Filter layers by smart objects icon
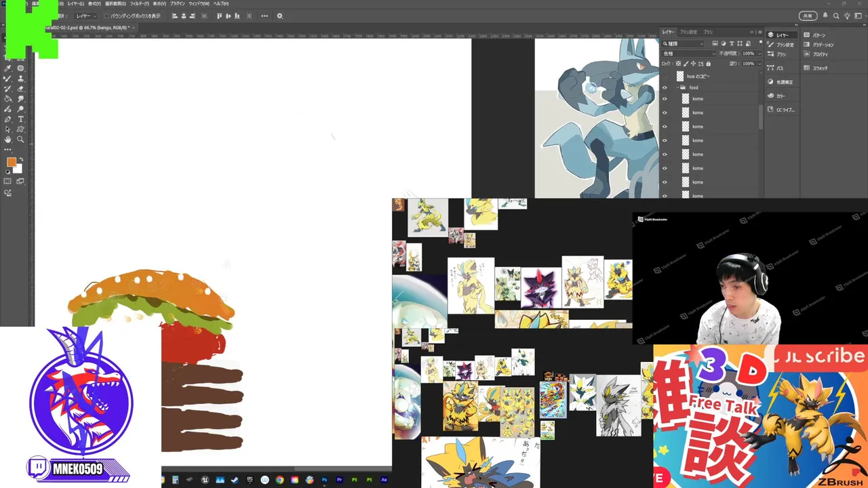 click(x=748, y=43)
